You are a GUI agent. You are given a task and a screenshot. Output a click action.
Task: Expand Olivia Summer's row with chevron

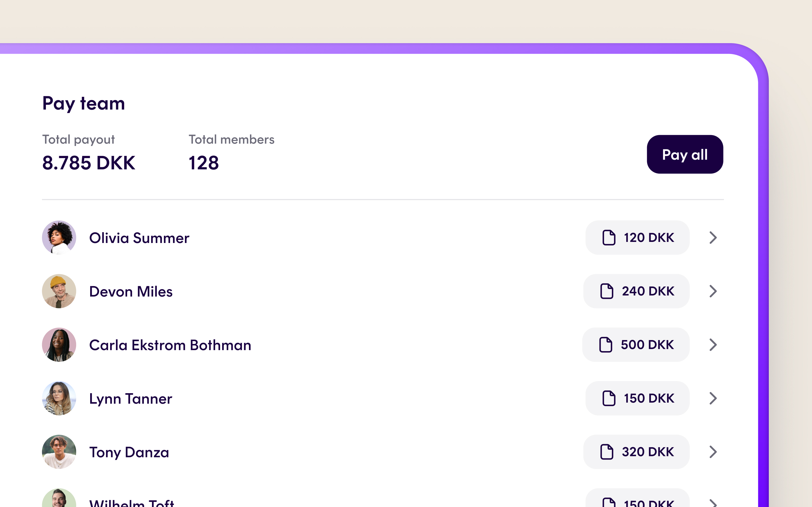click(713, 238)
